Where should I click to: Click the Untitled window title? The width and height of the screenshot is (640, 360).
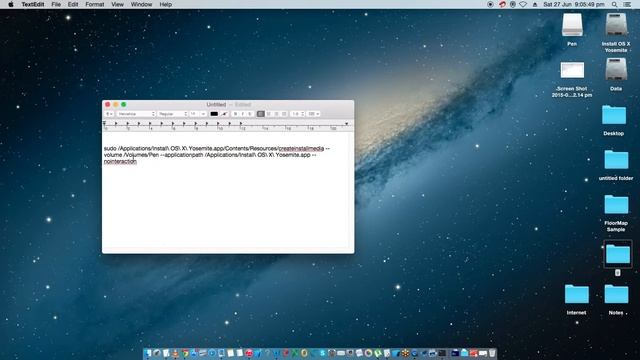click(216, 104)
